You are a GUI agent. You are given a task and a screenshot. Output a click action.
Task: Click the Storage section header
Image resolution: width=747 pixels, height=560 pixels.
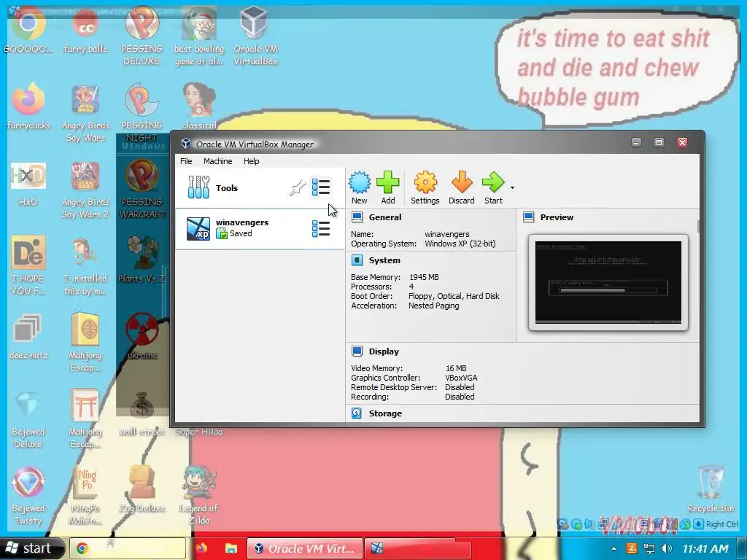(385, 413)
